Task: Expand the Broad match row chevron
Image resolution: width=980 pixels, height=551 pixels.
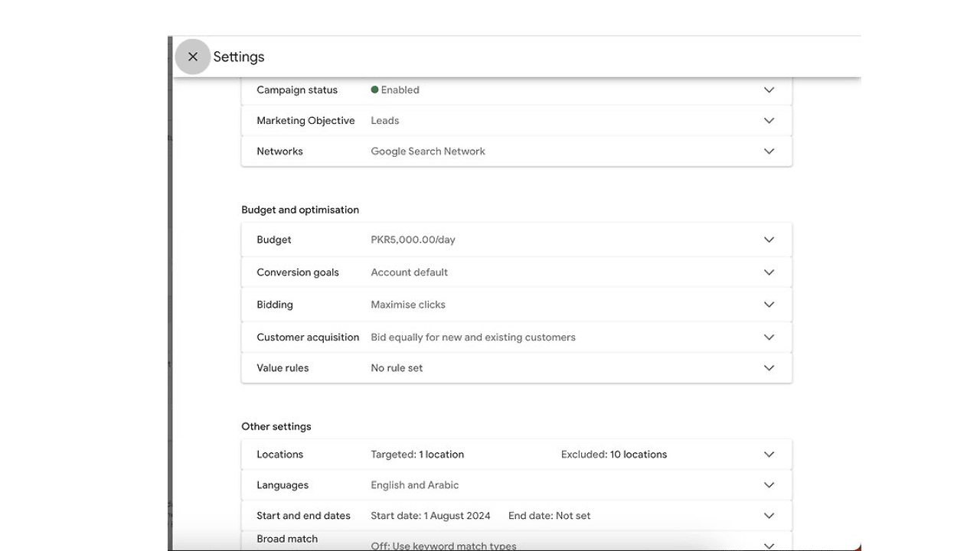Action: [x=769, y=546]
